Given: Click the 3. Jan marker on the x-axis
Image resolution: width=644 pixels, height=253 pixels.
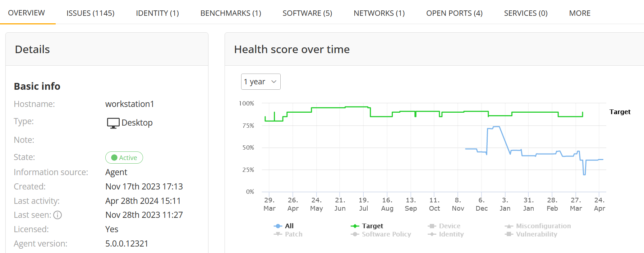Looking at the screenshot, I should [x=505, y=204].
